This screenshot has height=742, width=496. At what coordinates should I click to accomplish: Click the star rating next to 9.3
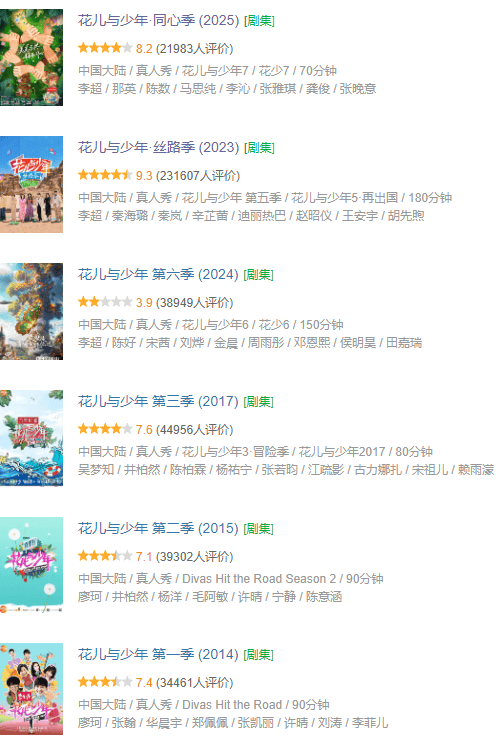(105, 175)
